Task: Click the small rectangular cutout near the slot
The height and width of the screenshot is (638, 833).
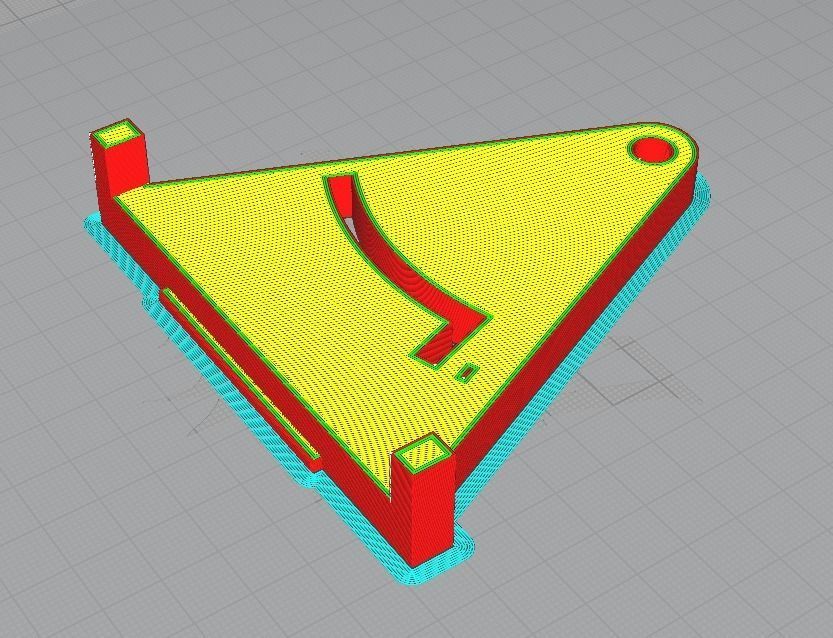Action: (466, 373)
